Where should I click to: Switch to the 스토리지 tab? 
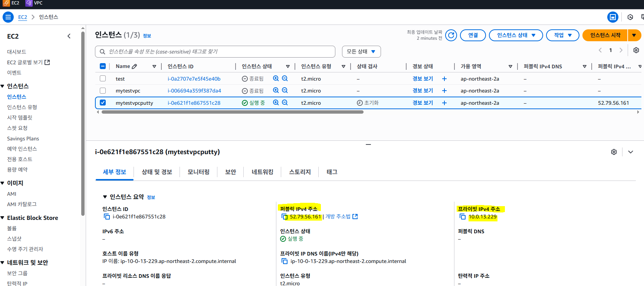[300, 172]
